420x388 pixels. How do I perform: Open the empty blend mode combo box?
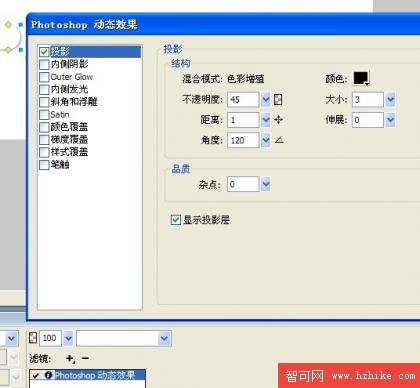[124, 338]
